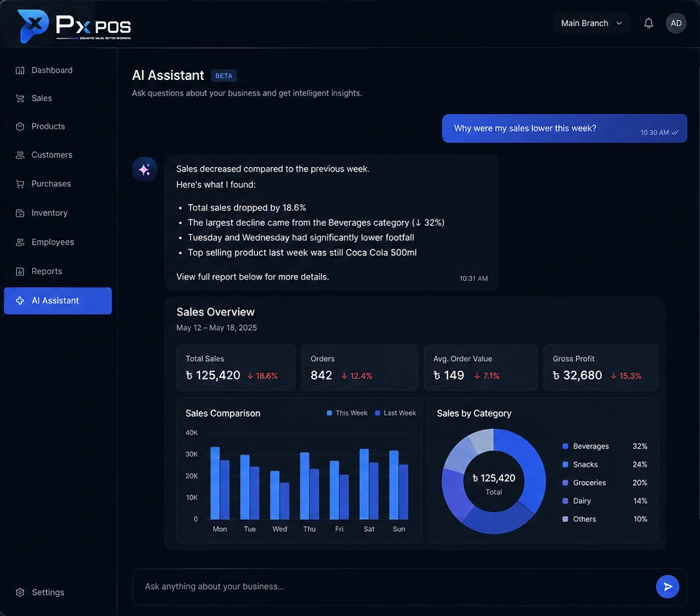Image resolution: width=700 pixels, height=616 pixels.
Task: Expand the branch dropdown chevron
Action: [619, 23]
